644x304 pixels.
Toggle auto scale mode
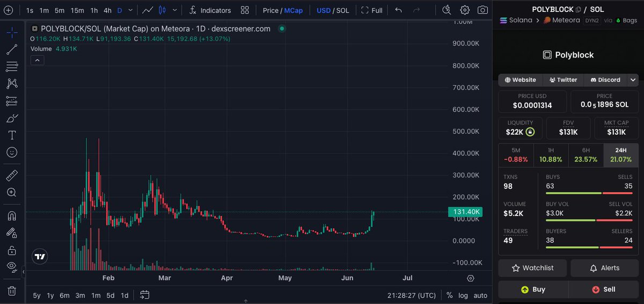click(x=480, y=295)
